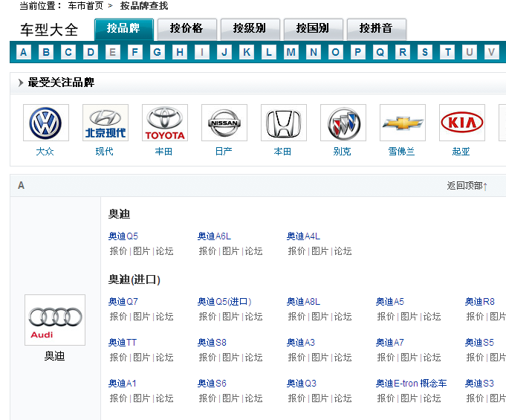Click the Audi four-rings logo
This screenshot has height=420, width=506.
coord(55,320)
